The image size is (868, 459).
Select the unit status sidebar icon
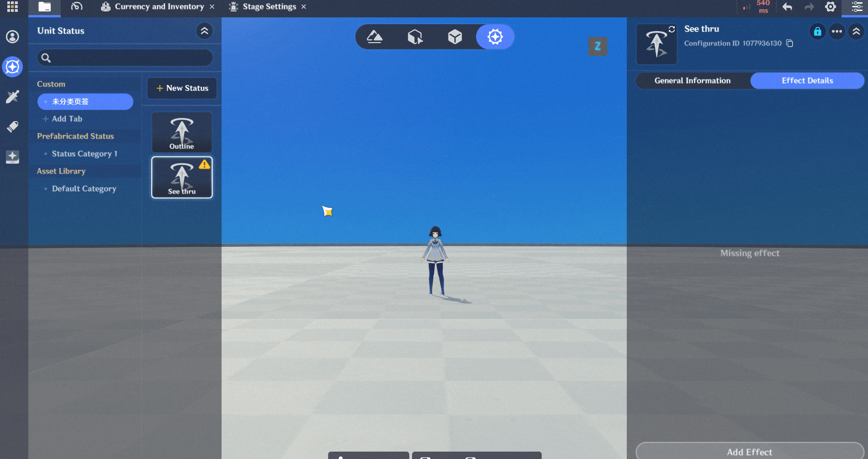pos(12,67)
